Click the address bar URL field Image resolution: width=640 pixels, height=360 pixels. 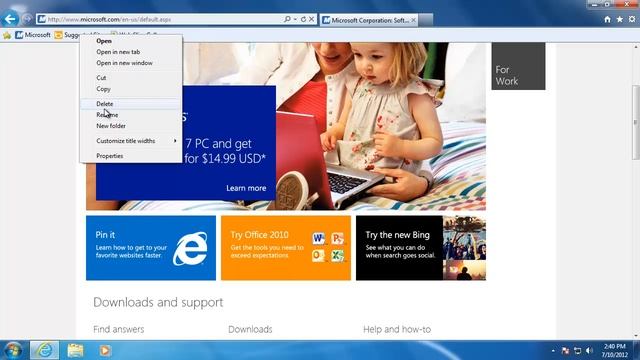coord(163,19)
